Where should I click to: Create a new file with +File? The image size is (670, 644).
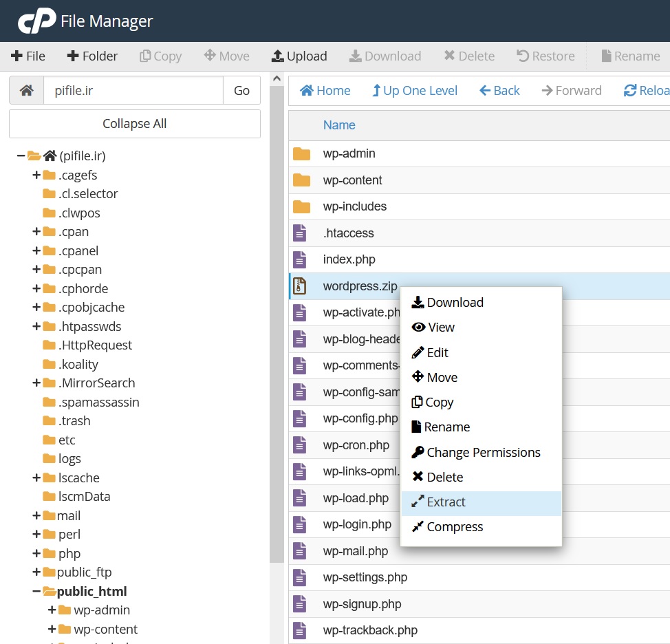point(28,56)
